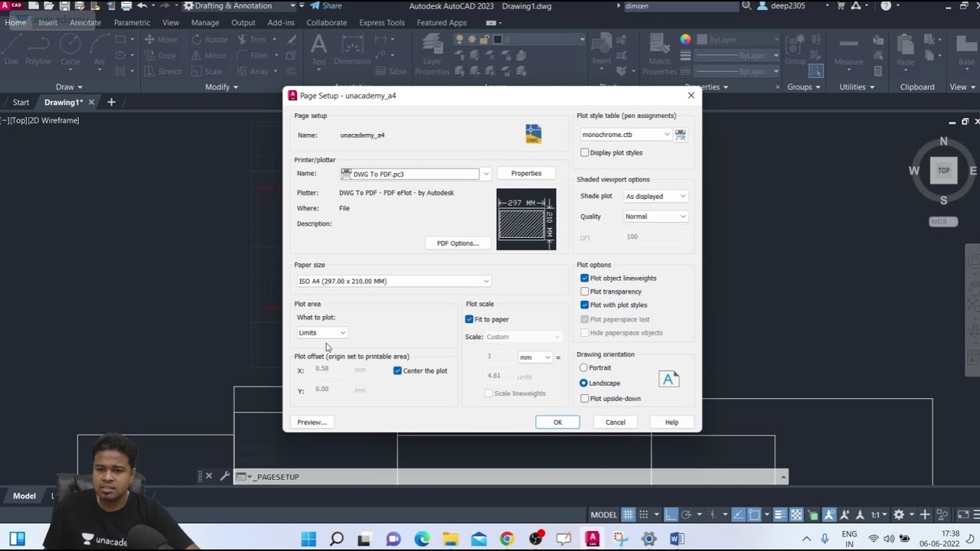
Task: Open the Shade plot As displayed dropdown
Action: pyautogui.click(x=656, y=197)
